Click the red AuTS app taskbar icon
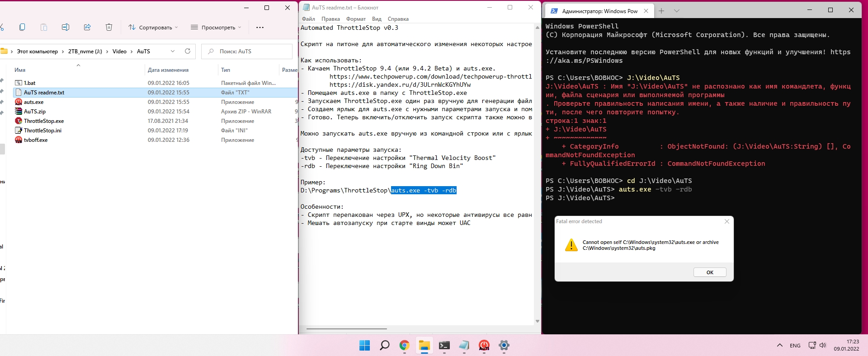This screenshot has width=868, height=356. pos(484,346)
